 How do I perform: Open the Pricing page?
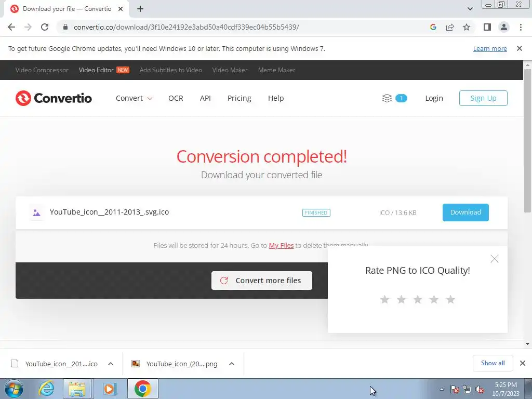click(239, 98)
